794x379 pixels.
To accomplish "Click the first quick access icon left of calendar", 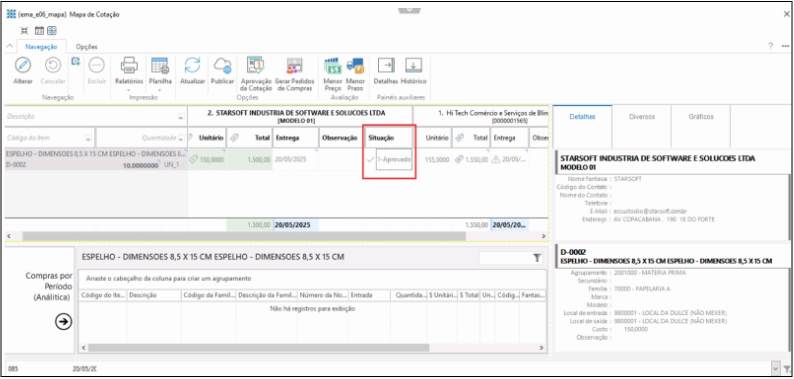I will point(24,31).
